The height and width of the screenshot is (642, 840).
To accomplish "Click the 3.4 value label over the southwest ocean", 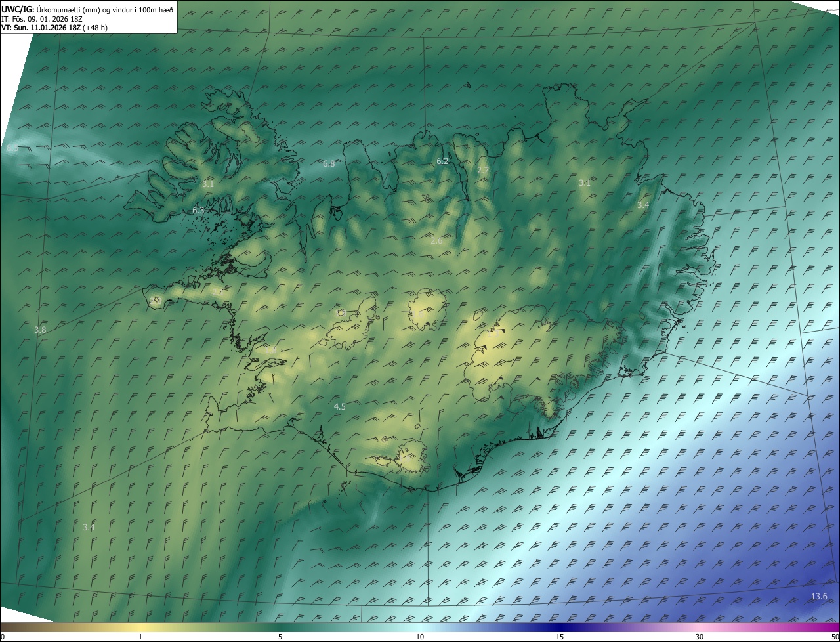I will click(89, 527).
